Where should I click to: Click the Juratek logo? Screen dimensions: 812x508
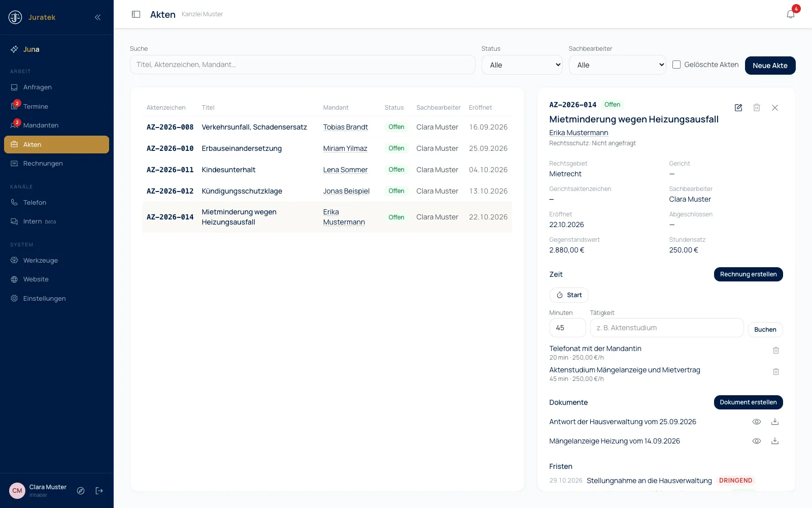15,17
